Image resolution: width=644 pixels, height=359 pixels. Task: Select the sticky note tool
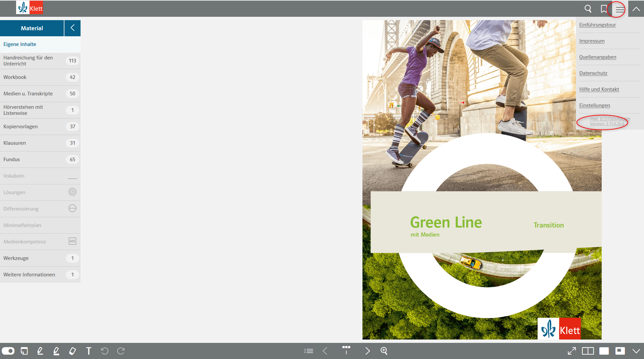click(x=24, y=351)
